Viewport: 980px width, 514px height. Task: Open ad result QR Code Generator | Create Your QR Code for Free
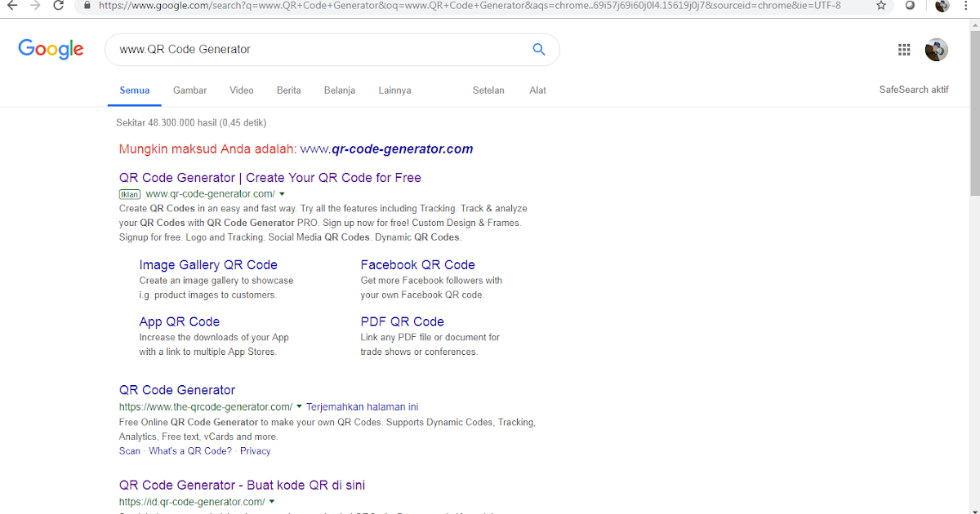click(x=270, y=178)
